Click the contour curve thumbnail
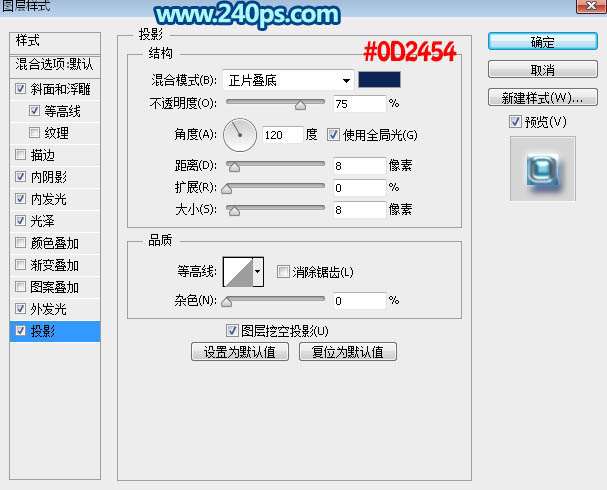The height and width of the screenshot is (490, 607). [238, 272]
